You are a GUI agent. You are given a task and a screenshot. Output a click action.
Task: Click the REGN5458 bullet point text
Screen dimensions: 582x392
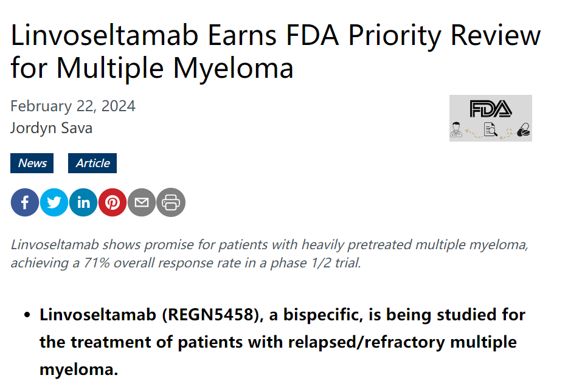click(282, 342)
